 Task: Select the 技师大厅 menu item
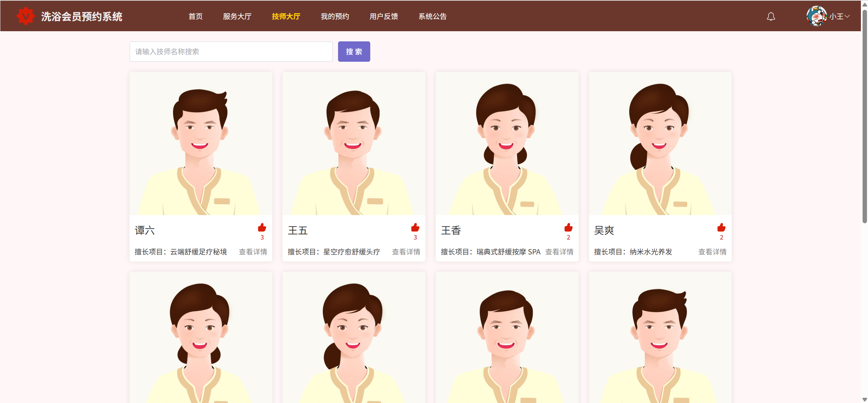(x=286, y=16)
